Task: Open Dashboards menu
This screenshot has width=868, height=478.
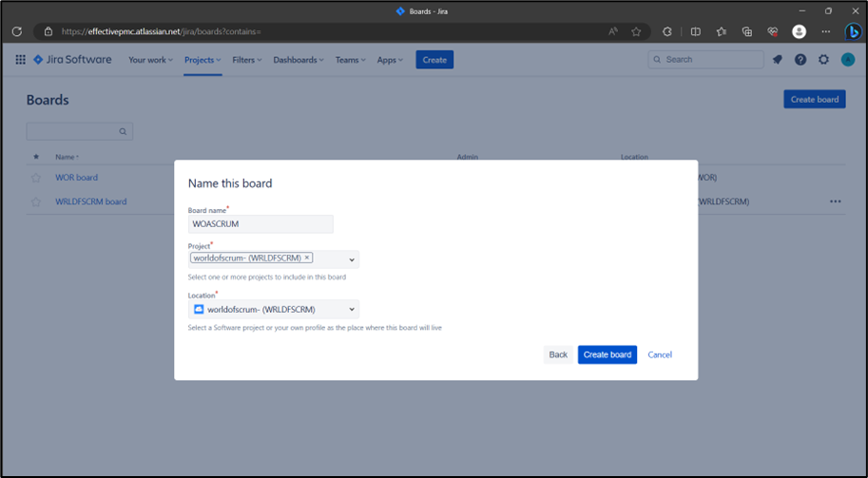Action: pos(299,60)
